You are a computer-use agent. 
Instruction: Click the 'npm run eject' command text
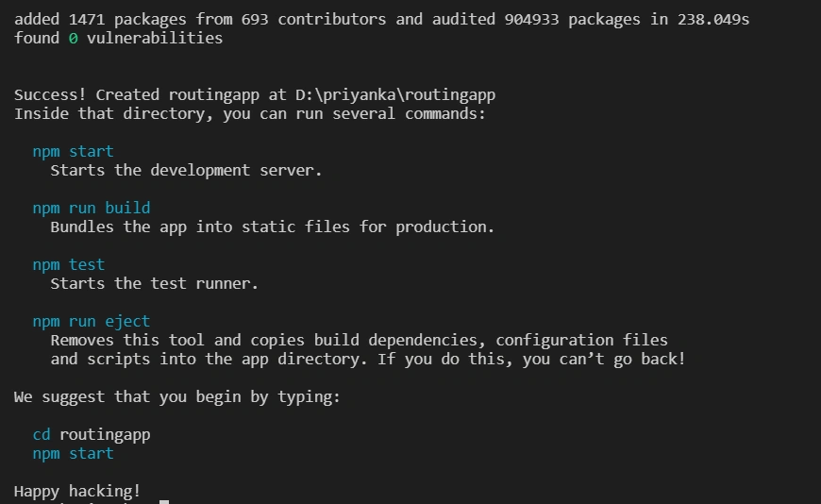coord(92,321)
